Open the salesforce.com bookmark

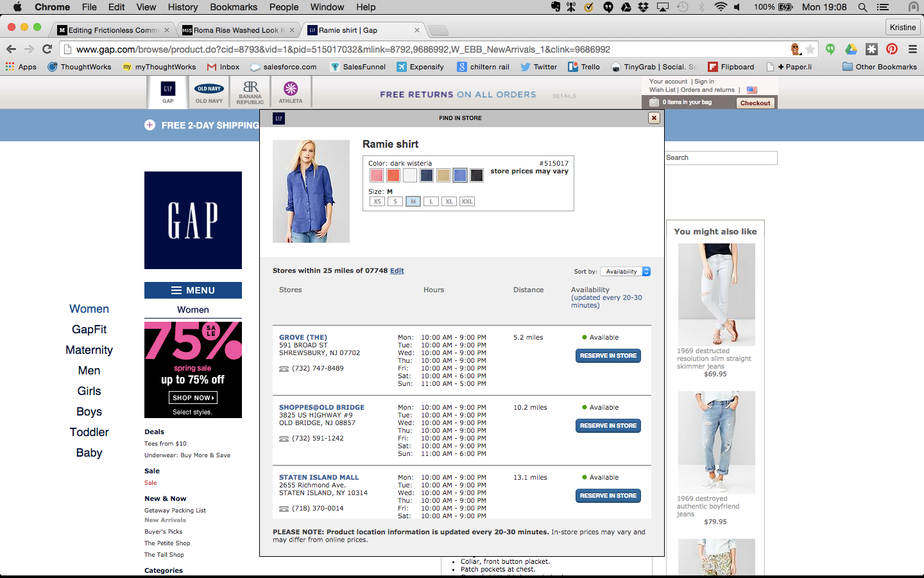click(x=284, y=67)
